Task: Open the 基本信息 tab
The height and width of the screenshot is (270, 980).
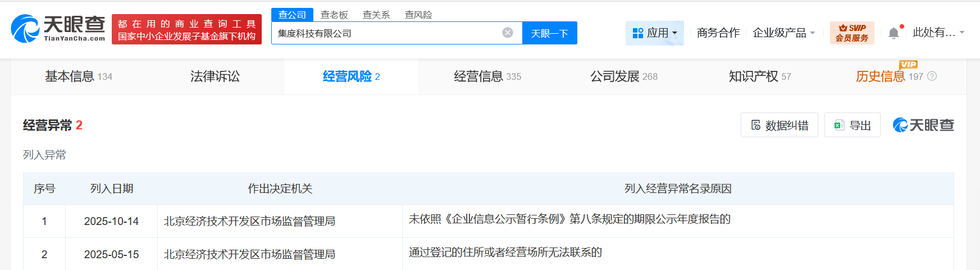Action: click(x=78, y=76)
